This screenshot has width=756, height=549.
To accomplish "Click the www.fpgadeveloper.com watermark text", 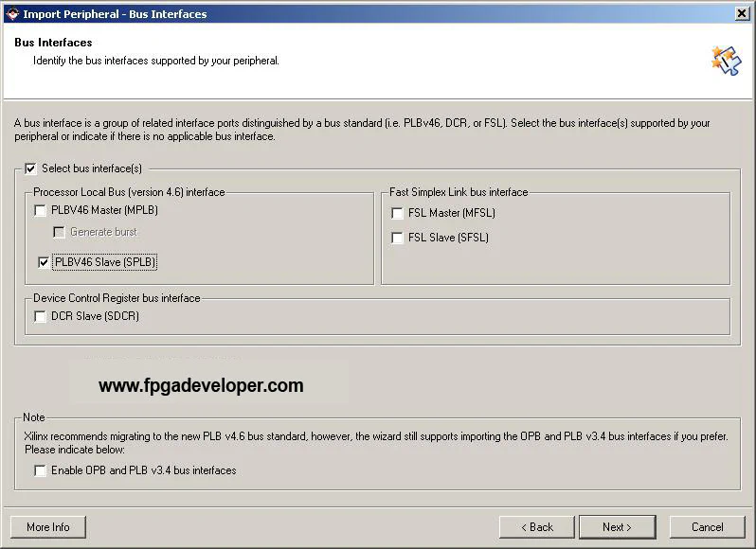I will (201, 385).
